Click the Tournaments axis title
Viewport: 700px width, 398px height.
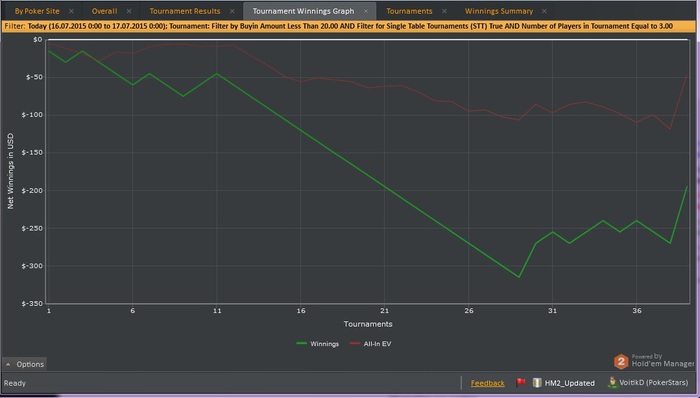(x=368, y=324)
